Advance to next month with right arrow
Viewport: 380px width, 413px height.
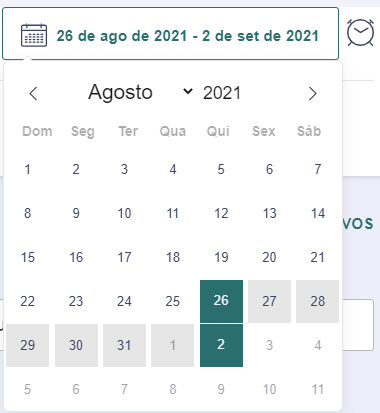point(312,93)
